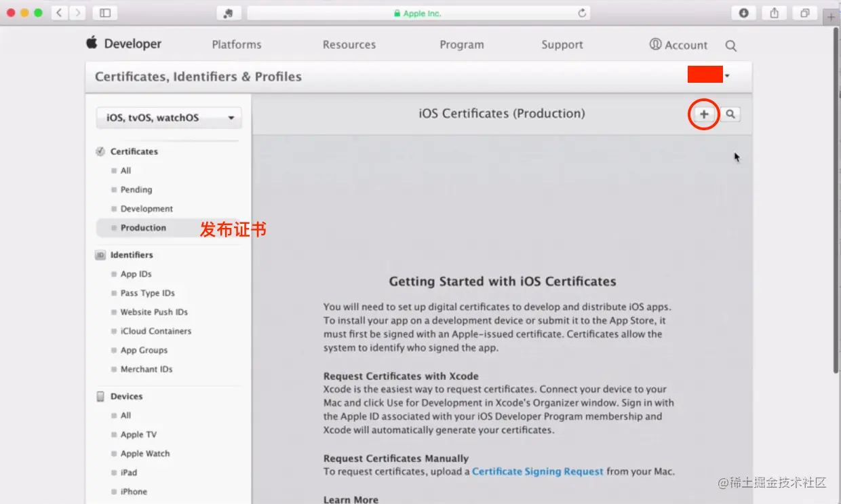Open the Account page

click(678, 45)
